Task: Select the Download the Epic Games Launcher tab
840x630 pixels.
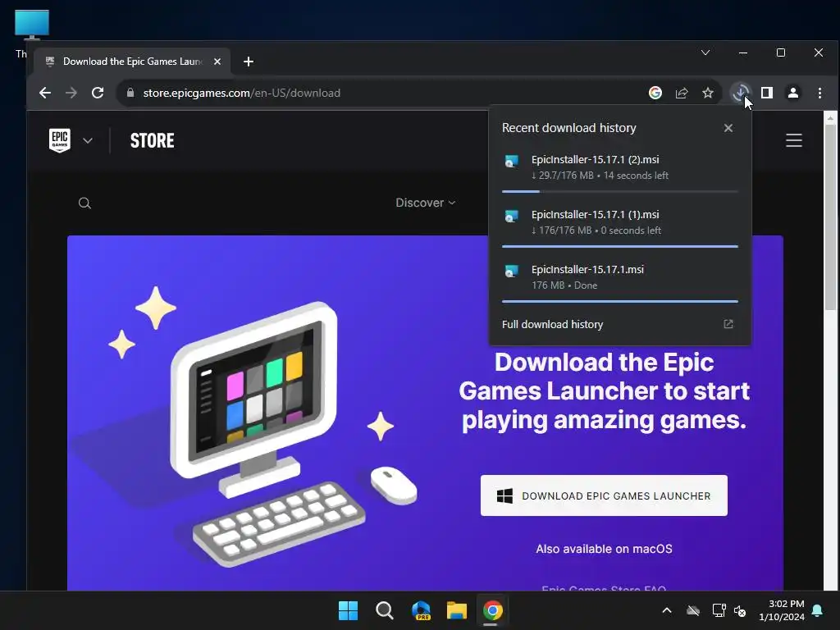Action: [132, 62]
